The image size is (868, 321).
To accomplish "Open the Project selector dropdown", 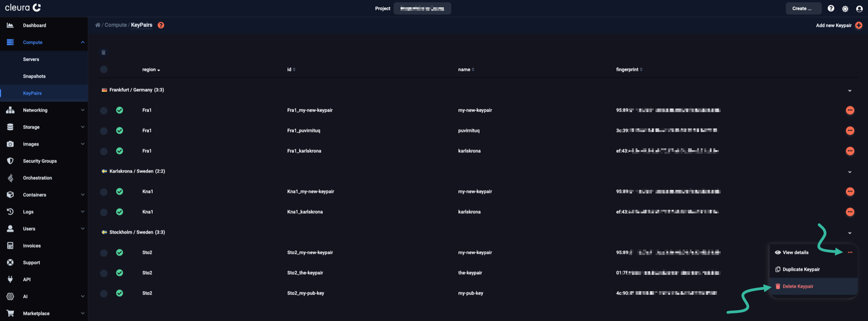I will 422,9.
